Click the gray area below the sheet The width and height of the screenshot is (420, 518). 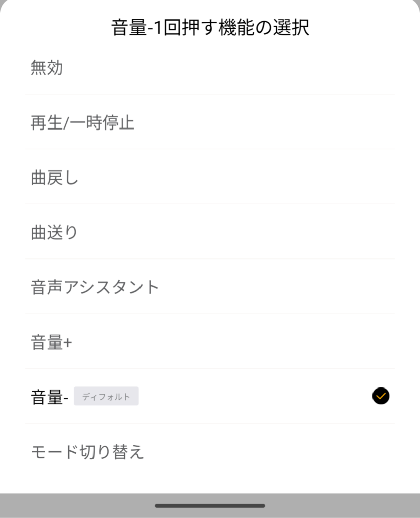pyautogui.click(x=76, y=506)
